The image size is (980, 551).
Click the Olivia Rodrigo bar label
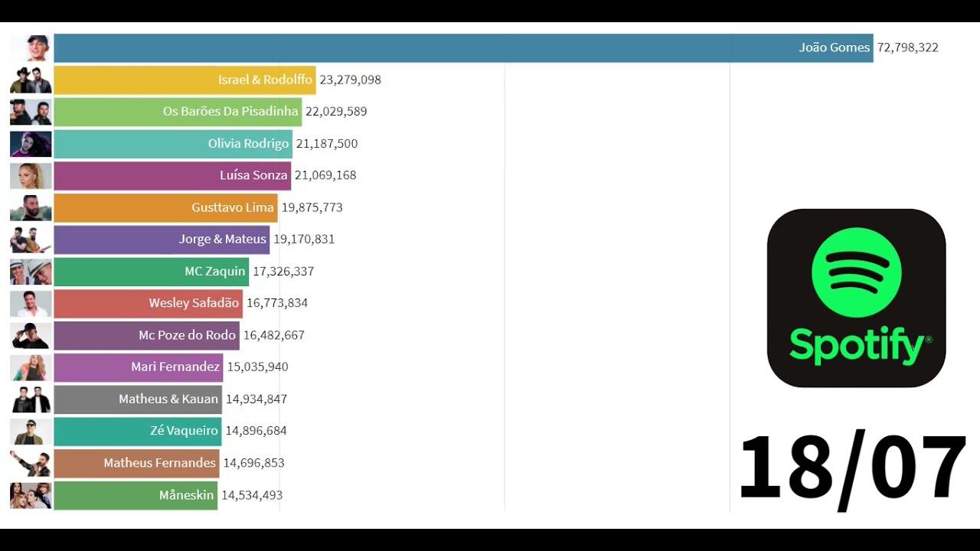point(249,144)
